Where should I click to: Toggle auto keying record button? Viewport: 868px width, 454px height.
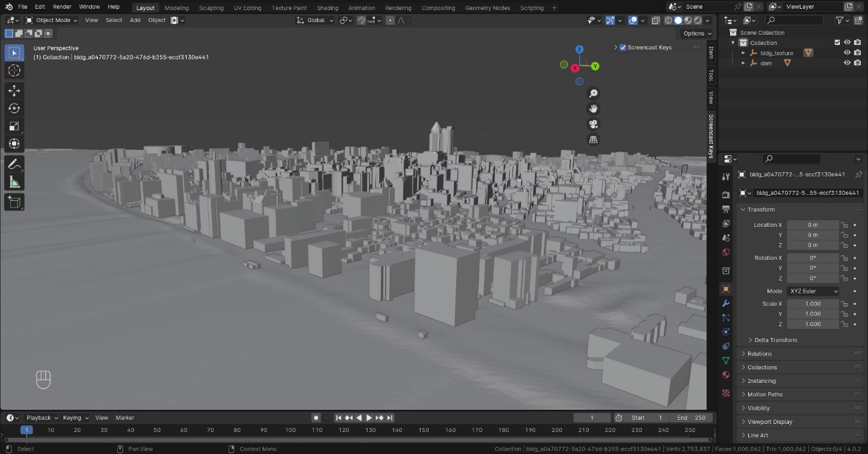coord(316,418)
